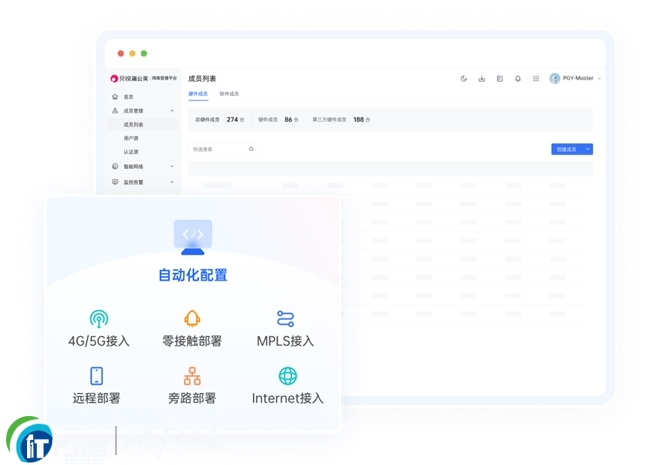This screenshot has width=650, height=465.
Task: Click the notification bell icon
Action: click(517, 78)
